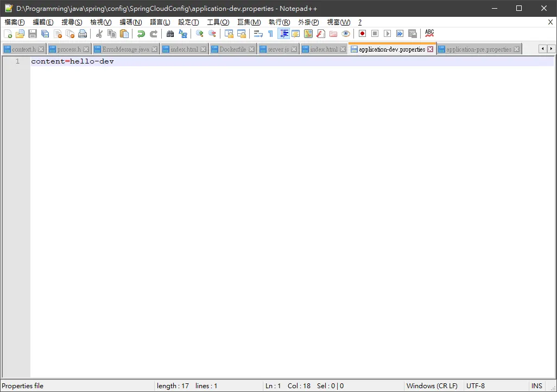Viewport: 557px width, 392px height.
Task: Click the New file toolbar icon
Action: click(8, 34)
